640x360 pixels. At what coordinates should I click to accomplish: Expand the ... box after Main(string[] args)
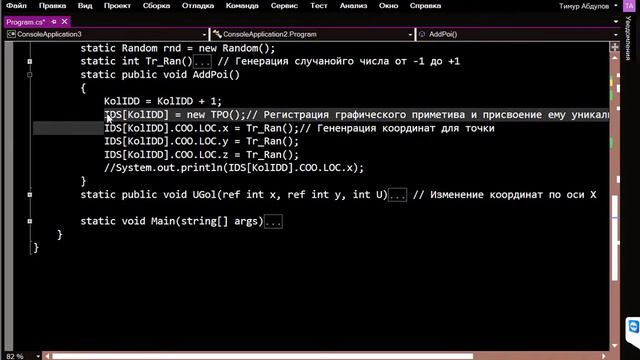click(273, 222)
